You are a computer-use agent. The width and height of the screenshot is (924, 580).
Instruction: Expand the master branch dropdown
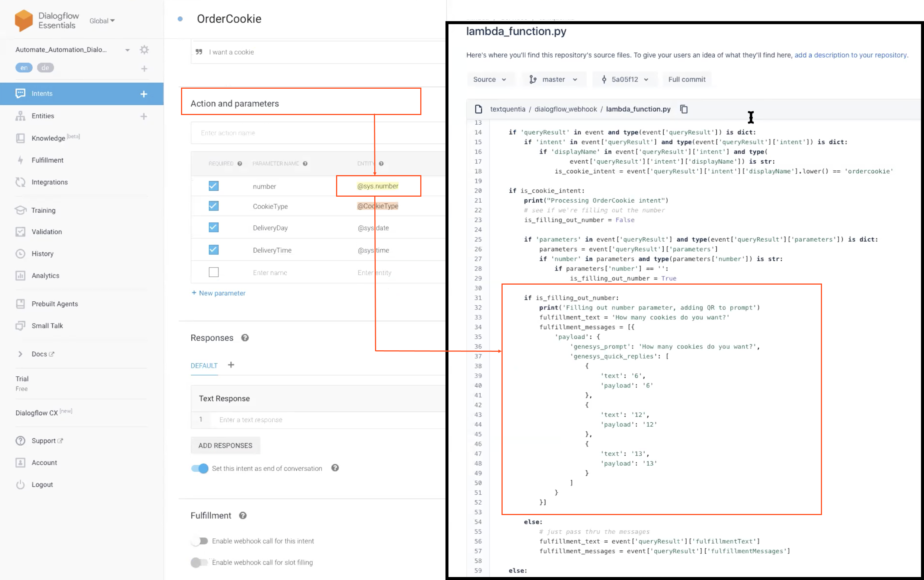554,79
